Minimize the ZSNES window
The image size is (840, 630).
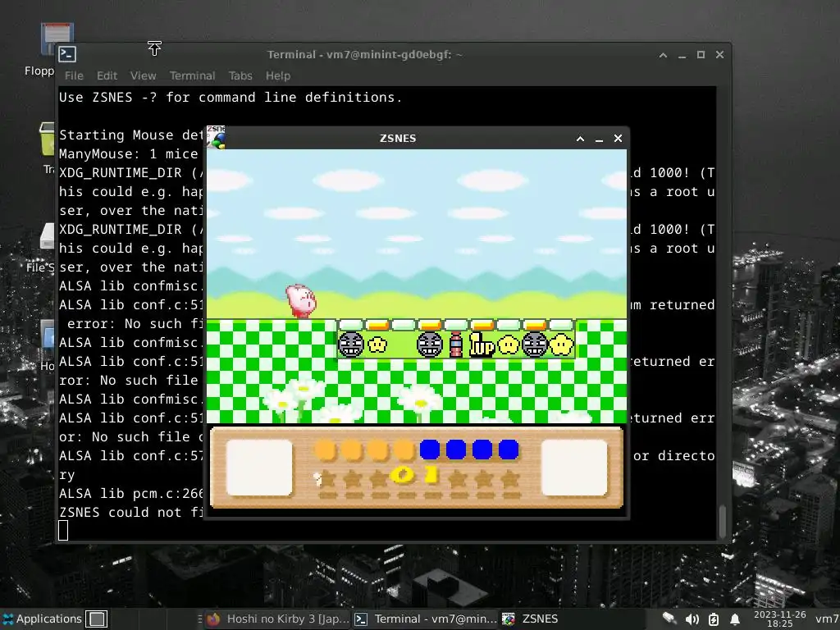tap(599, 139)
